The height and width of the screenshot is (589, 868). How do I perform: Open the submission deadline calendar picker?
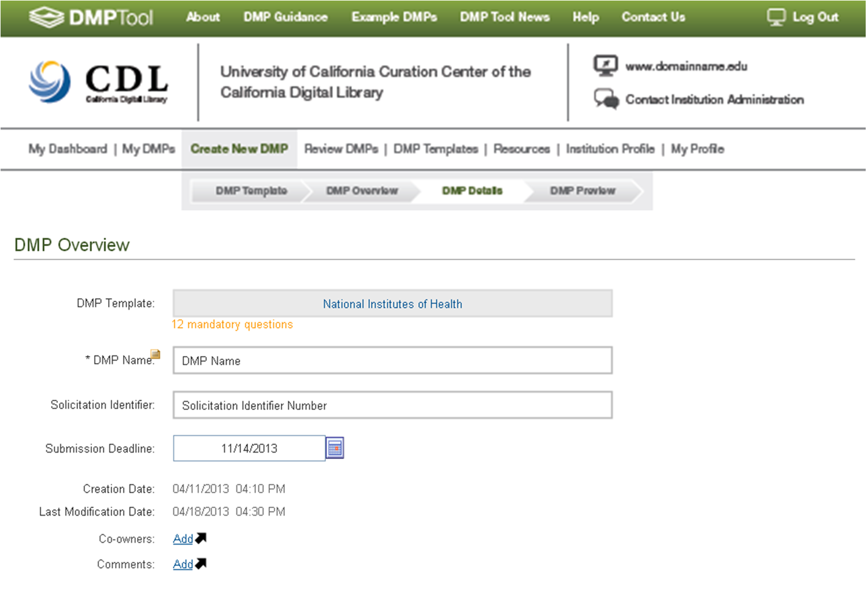(x=335, y=448)
